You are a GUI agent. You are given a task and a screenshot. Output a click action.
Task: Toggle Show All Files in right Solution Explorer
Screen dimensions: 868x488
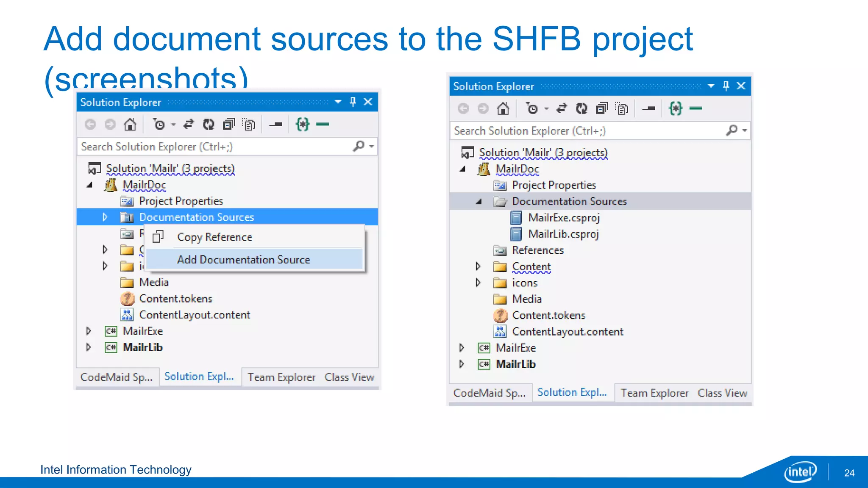622,108
